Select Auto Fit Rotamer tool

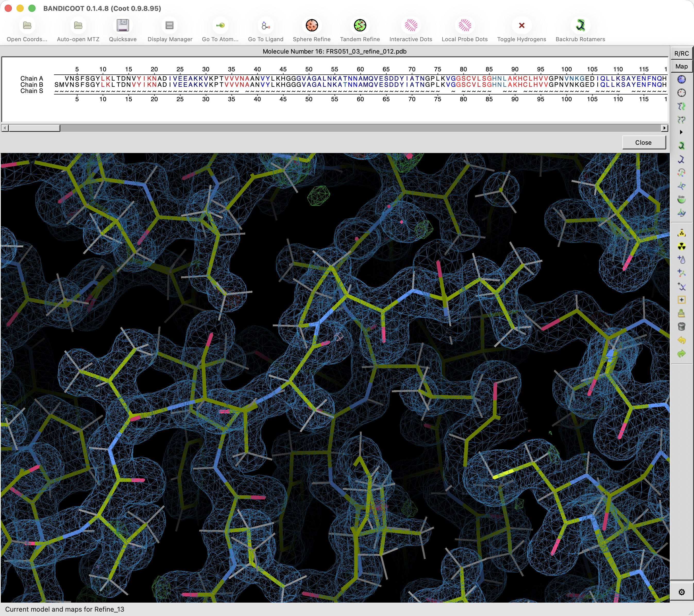coord(681,146)
